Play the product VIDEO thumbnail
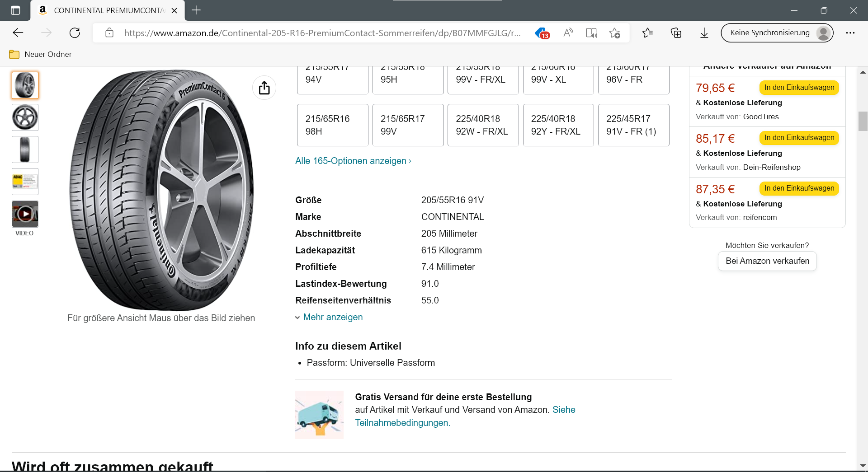 (25, 214)
